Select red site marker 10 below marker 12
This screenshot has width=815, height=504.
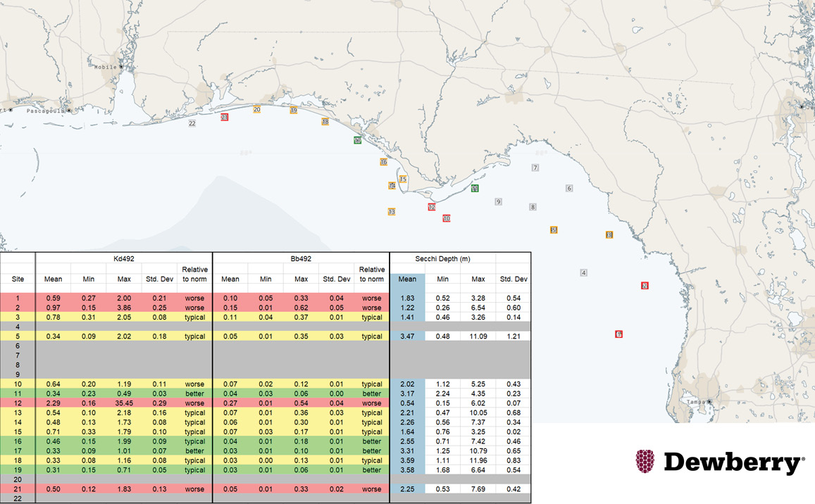click(x=446, y=218)
